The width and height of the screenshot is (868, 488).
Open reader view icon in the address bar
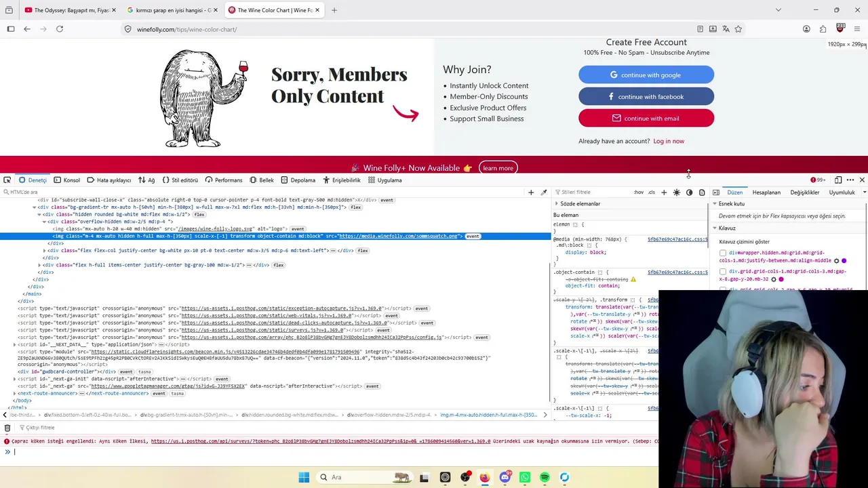700,29
